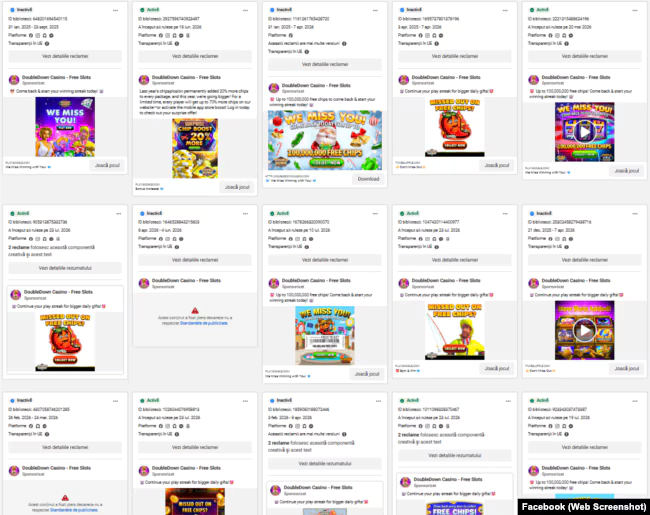650x515 pixels.
Task: Click Joacă jocul on 10 iul. 2026 ad
Action: click(367, 374)
